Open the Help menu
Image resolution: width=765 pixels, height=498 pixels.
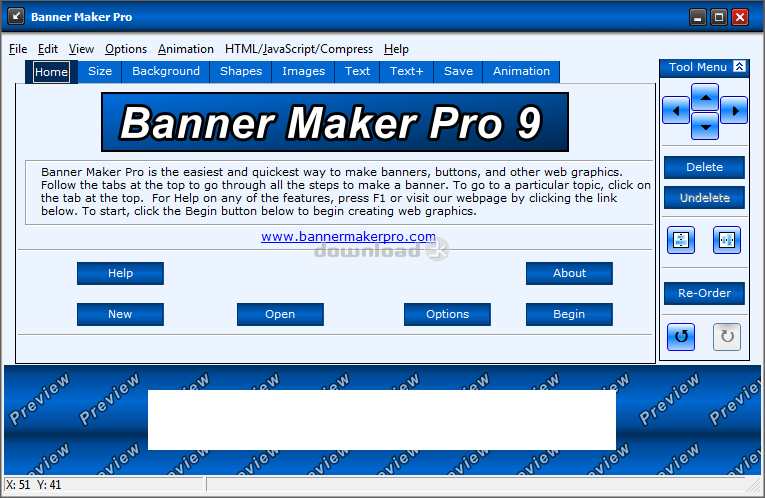pos(396,49)
